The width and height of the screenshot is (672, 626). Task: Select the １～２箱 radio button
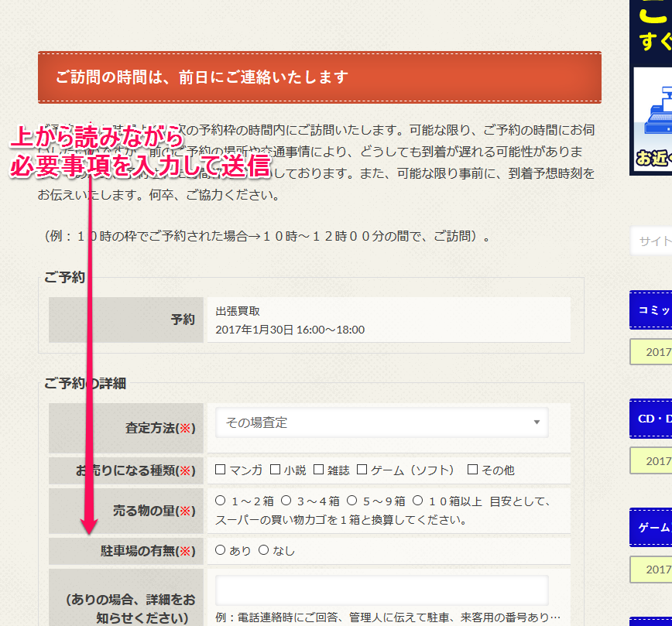221,500
